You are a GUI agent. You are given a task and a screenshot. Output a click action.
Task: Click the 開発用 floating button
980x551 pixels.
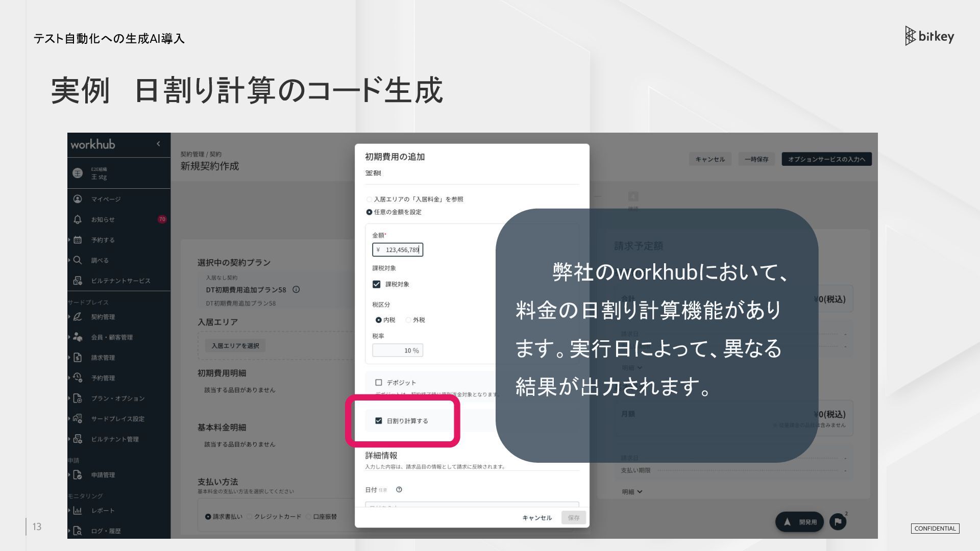(x=800, y=522)
